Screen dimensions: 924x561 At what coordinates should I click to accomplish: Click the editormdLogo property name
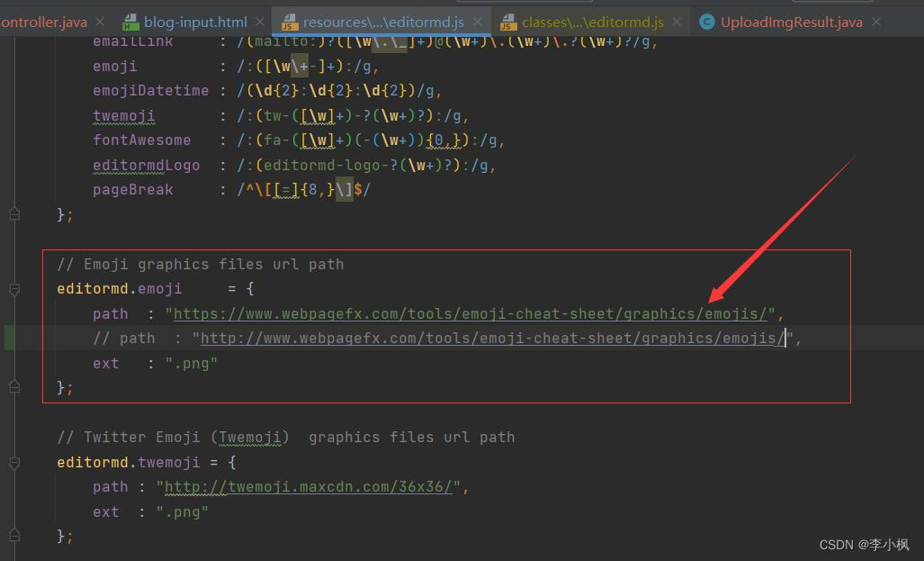click(146, 165)
